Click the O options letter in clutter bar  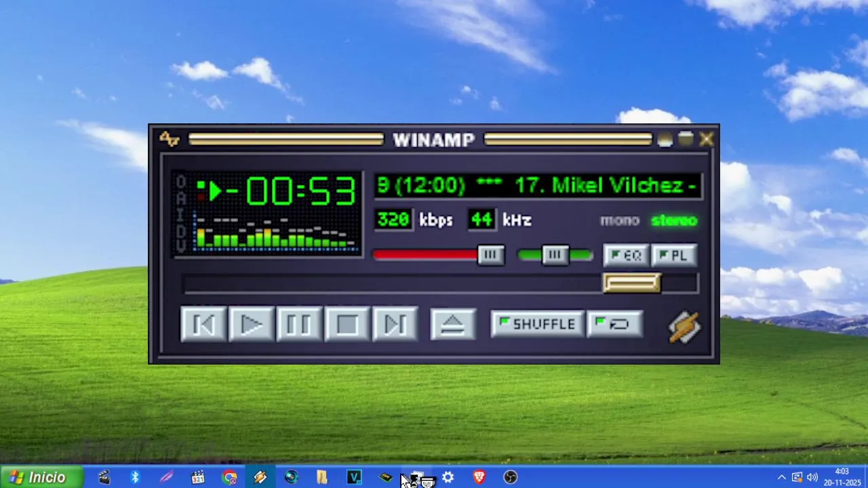[x=181, y=182]
